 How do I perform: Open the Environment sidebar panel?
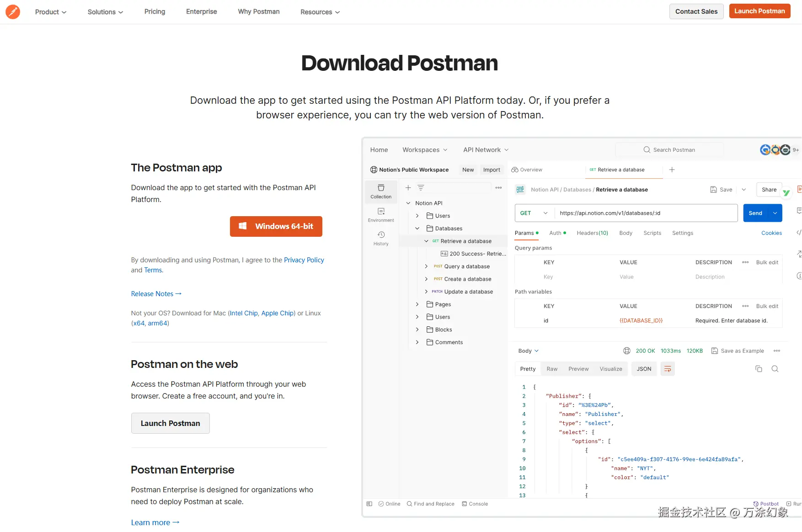381,215
